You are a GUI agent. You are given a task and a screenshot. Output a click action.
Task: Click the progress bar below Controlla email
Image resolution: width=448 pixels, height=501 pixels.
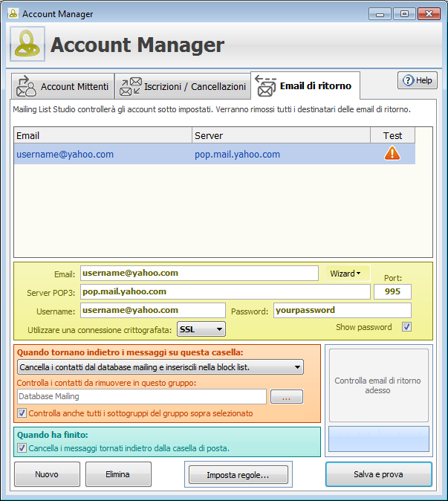click(379, 439)
